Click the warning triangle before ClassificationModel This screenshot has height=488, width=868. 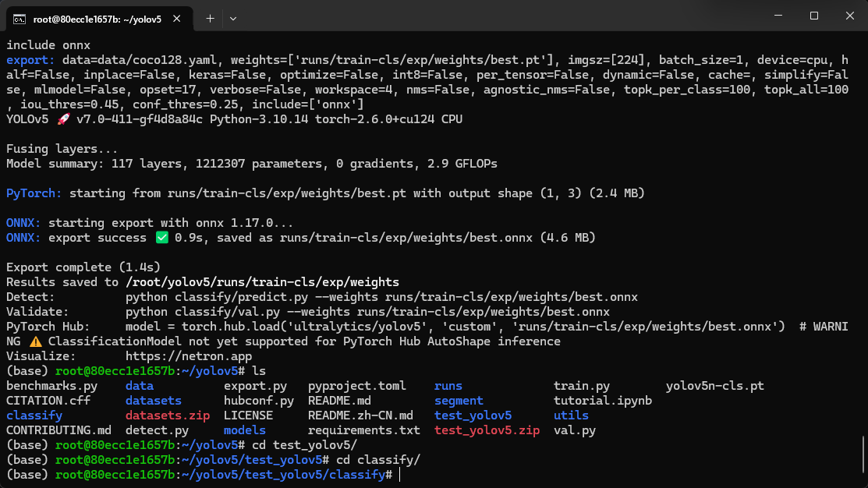pos(35,341)
